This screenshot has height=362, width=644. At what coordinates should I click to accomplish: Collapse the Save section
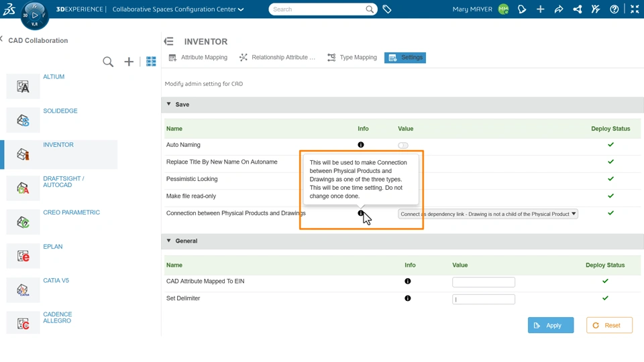click(x=169, y=105)
